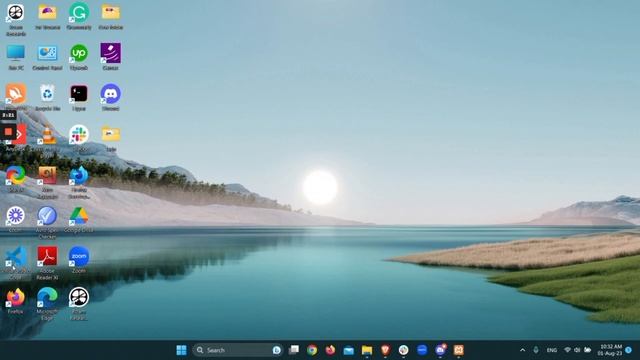640x360 pixels.
Task: Stop recording with the red square button
Action: [8, 131]
